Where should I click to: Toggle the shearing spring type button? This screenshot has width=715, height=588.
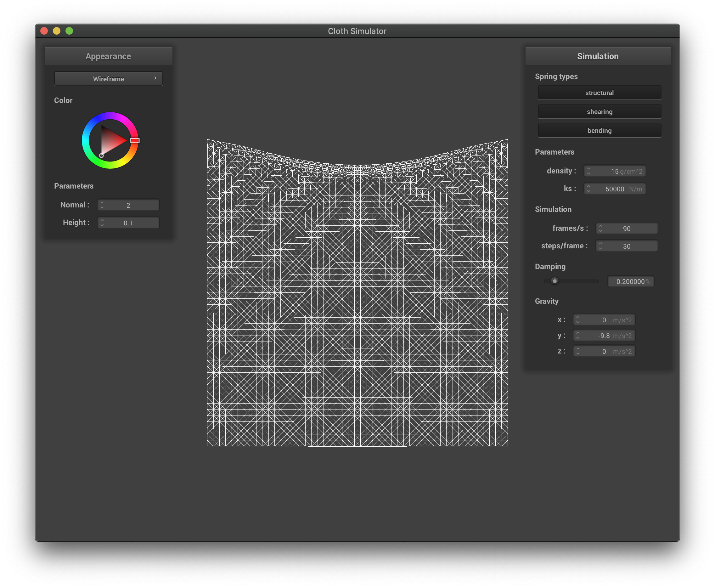coord(599,112)
